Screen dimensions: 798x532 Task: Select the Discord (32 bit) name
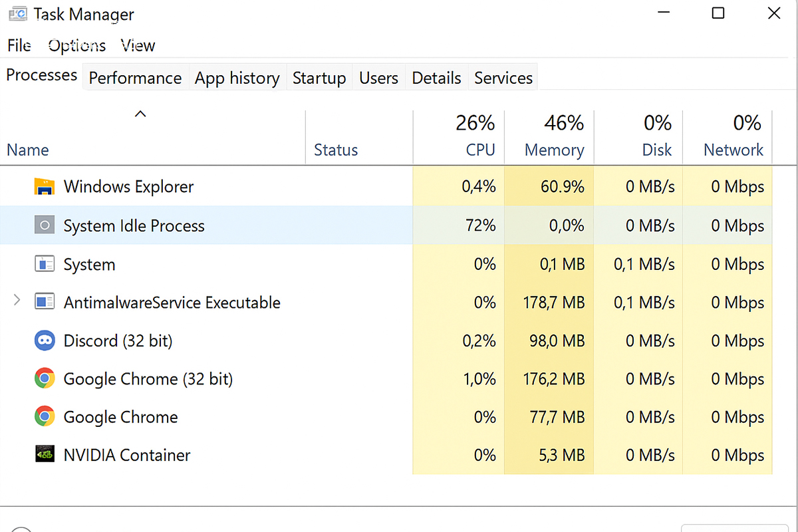tap(118, 341)
